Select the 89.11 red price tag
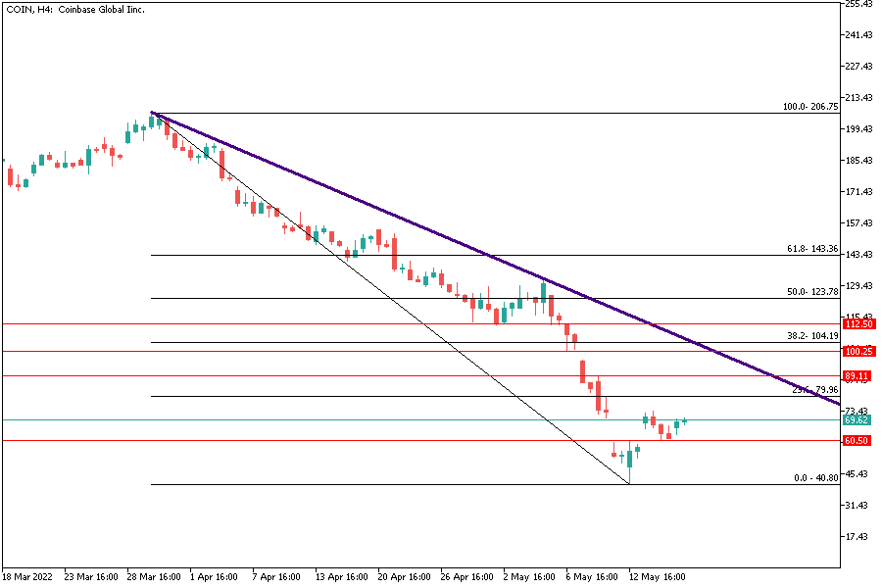Viewport: 882px width, 588px height. (858, 376)
